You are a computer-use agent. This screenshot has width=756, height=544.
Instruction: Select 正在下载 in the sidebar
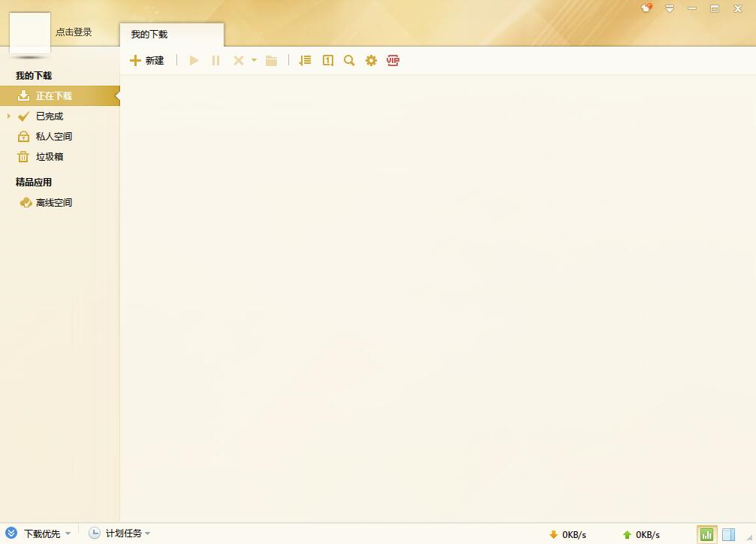click(x=54, y=96)
